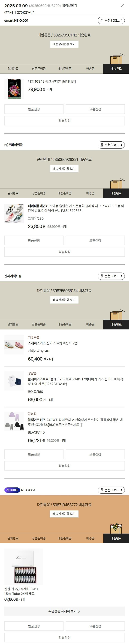This screenshot has height=644, width=129.
Task: Open 스케쳐스키즈 shoes product image
Action: (x=14, y=345)
